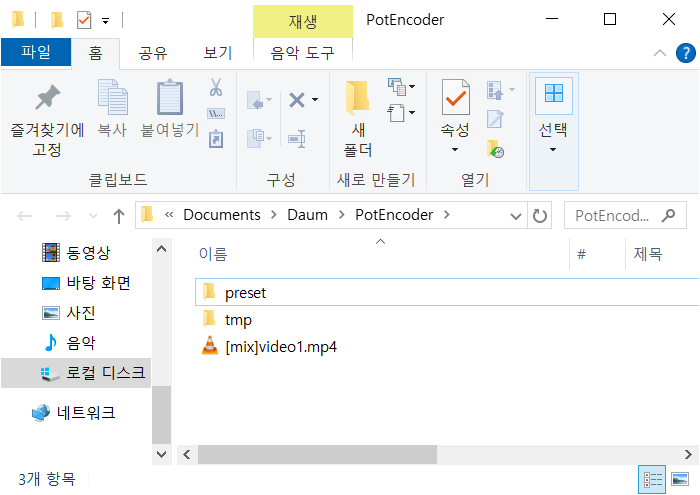Click the Copy path icon

pos(216,113)
